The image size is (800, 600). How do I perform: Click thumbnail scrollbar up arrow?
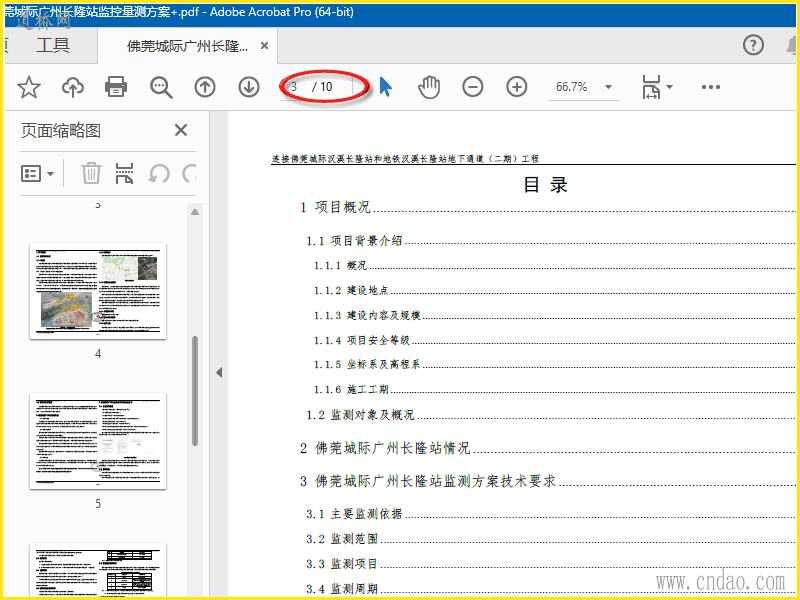(195, 212)
